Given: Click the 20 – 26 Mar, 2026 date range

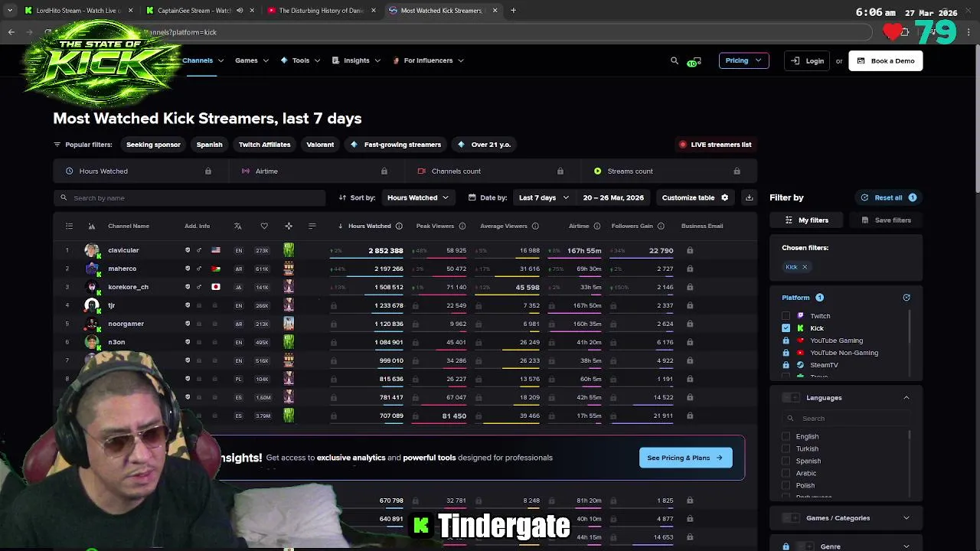Looking at the screenshot, I should (x=612, y=197).
